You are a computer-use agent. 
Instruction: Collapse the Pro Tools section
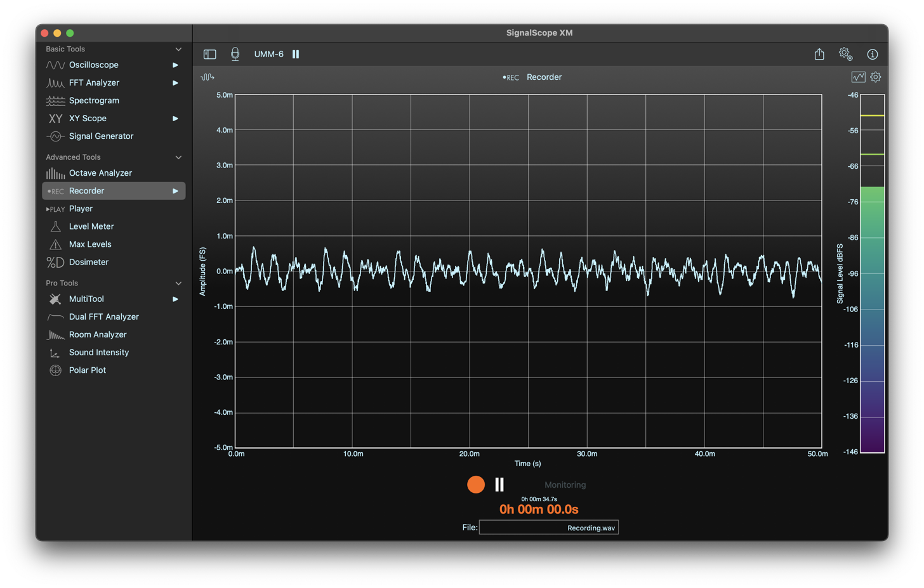pyautogui.click(x=178, y=284)
